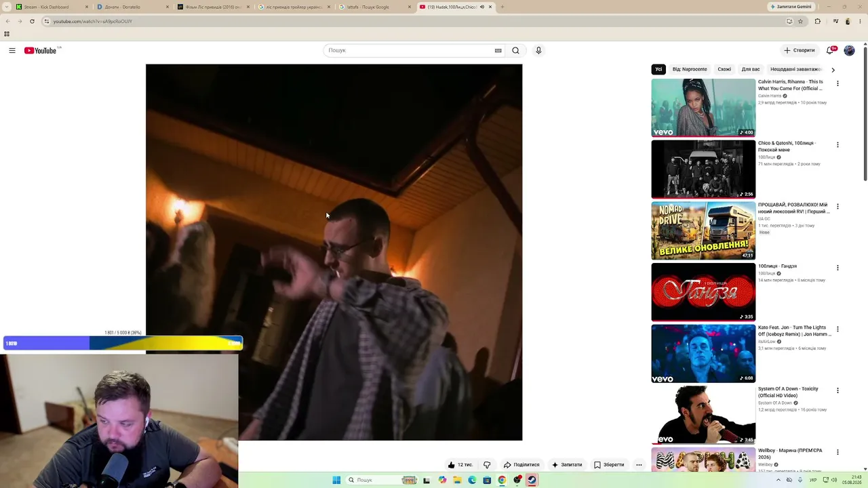Dislike the video with thumbs-down button

(x=487, y=465)
